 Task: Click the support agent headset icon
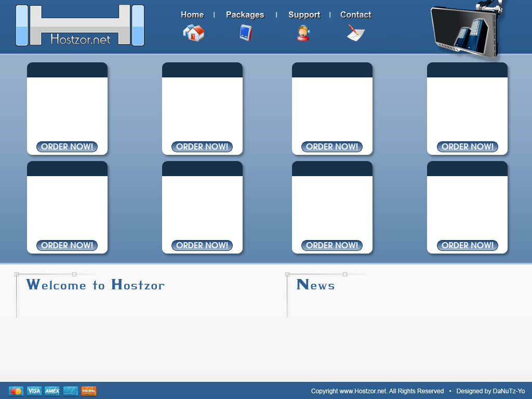coord(304,33)
